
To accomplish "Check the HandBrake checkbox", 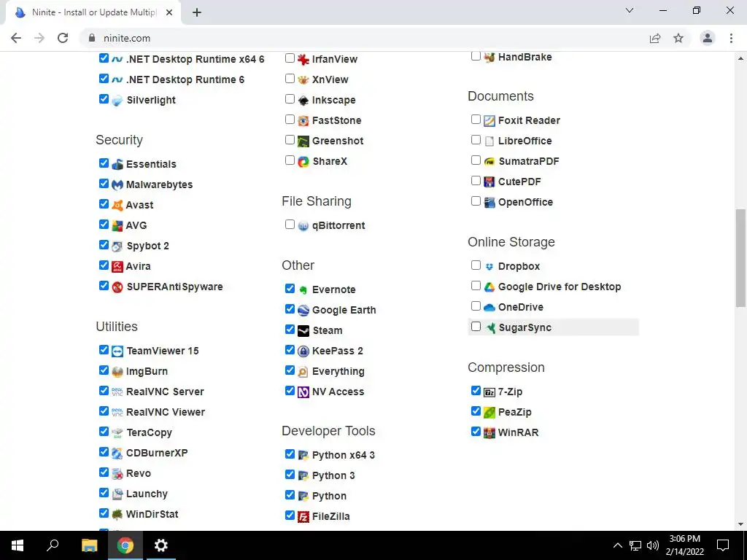I will click(x=476, y=55).
